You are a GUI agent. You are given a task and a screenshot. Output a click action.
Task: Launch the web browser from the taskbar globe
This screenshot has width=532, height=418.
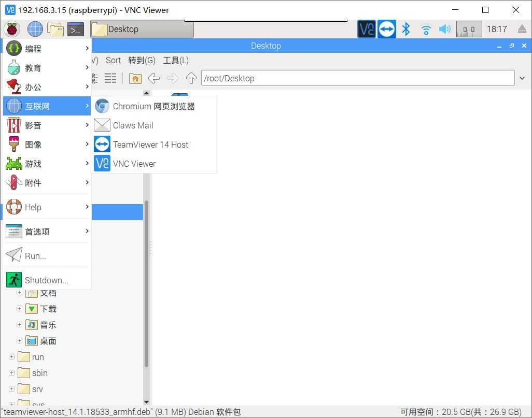point(35,29)
